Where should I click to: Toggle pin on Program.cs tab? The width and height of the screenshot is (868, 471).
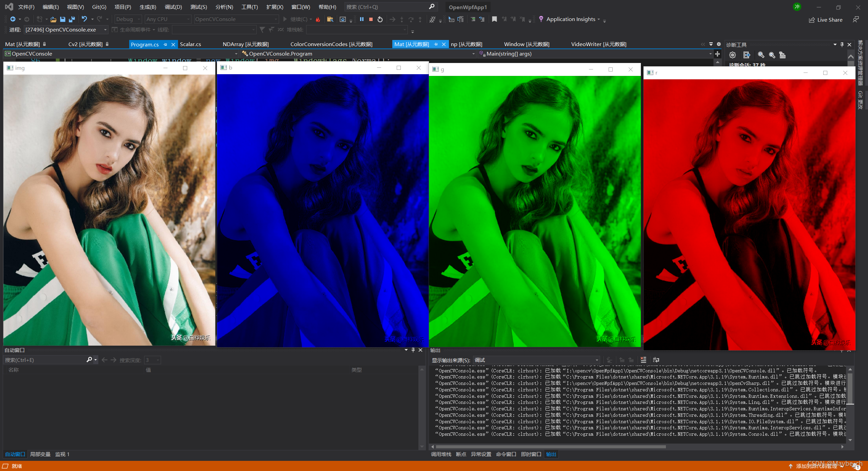[x=165, y=44]
